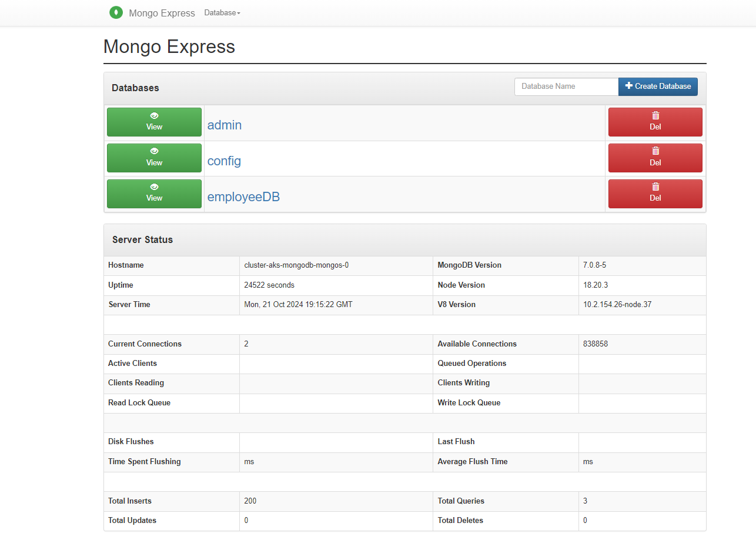Click the Total Deletes label
This screenshot has width=756, height=533.
[x=460, y=521]
